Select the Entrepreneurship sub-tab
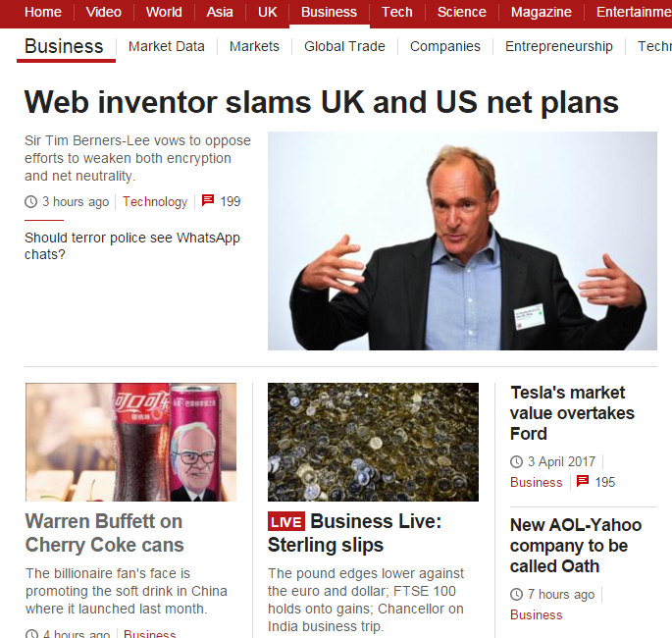Screen dimensions: 672x638 (x=559, y=46)
